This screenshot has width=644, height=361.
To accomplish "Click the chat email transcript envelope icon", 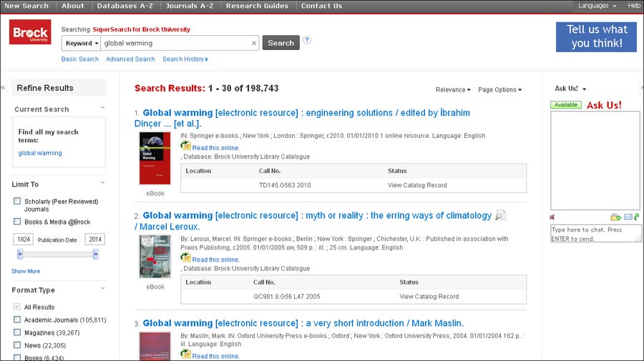I will pos(628,217).
